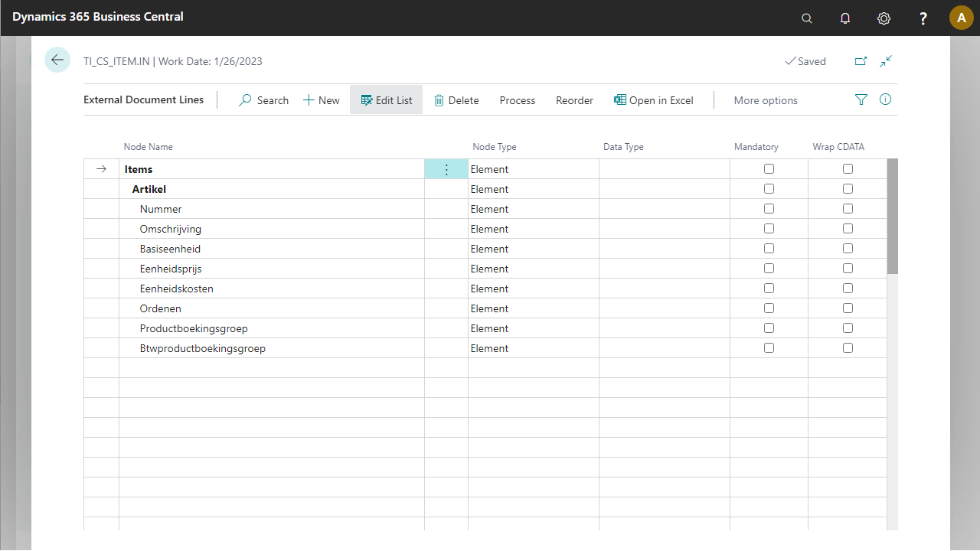Screen dimensions: 980x551
Task: Check Wrap CDATA for Ordenen row
Action: click(848, 308)
